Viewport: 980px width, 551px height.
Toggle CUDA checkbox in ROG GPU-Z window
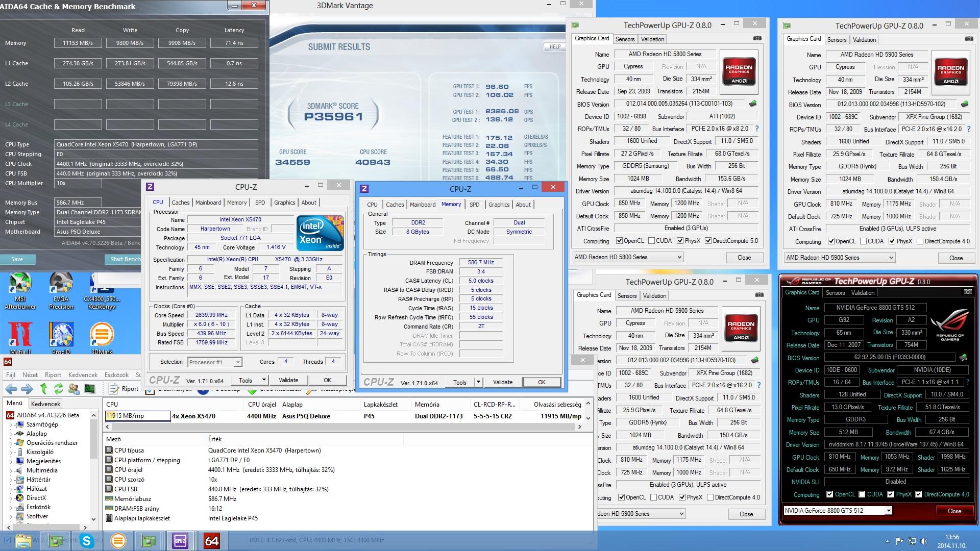click(862, 494)
